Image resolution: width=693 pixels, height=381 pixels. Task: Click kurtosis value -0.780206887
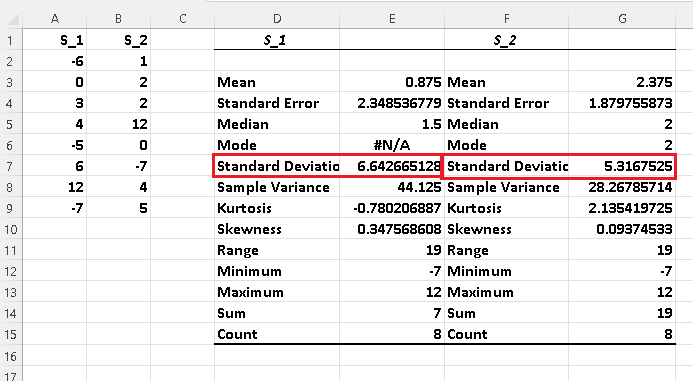(x=397, y=209)
